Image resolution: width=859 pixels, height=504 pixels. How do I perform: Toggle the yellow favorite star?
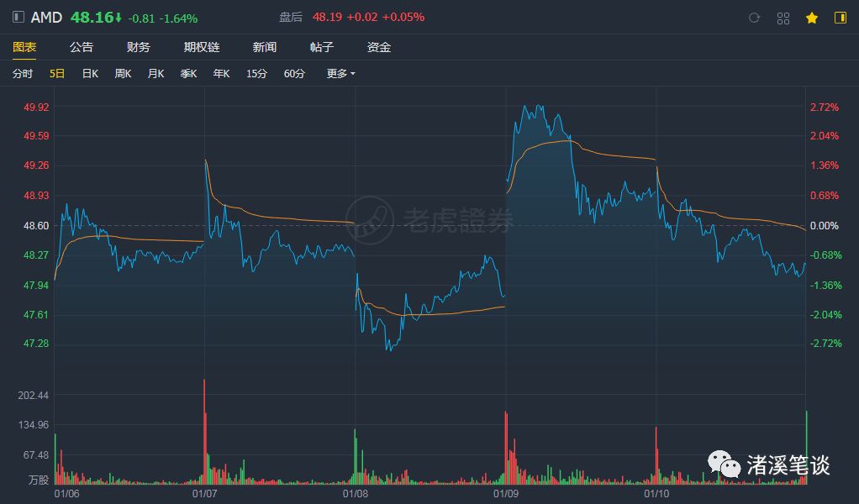[x=811, y=18]
